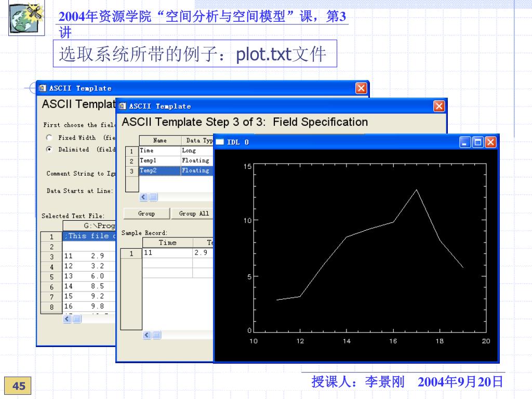Click sample record cell with value 11
Image resolution: width=532 pixels, height=399 pixels.
click(168, 253)
